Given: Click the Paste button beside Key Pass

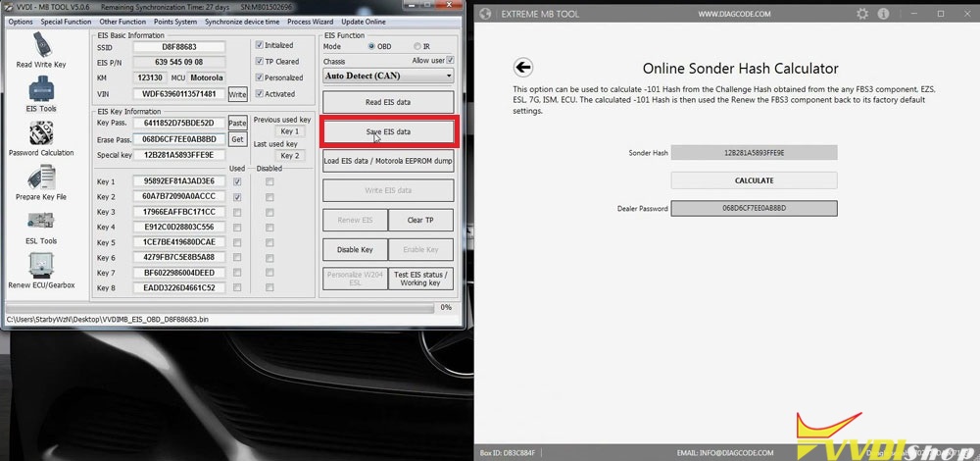Looking at the screenshot, I should [237, 124].
